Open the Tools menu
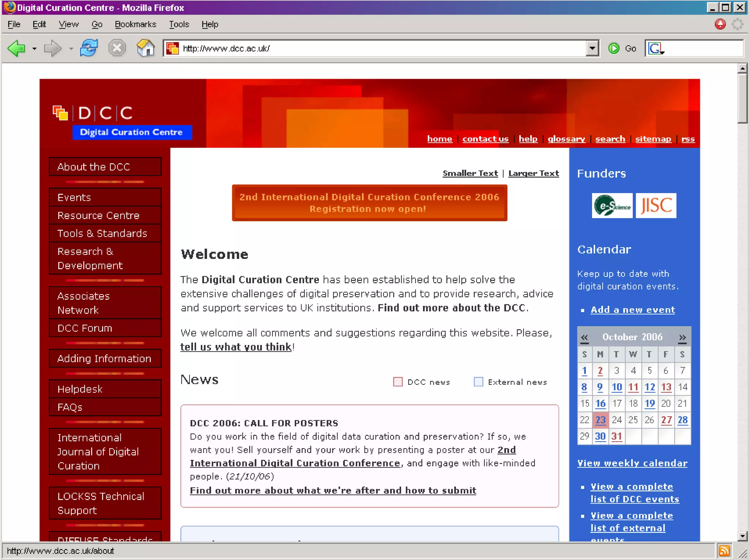 coord(179,24)
